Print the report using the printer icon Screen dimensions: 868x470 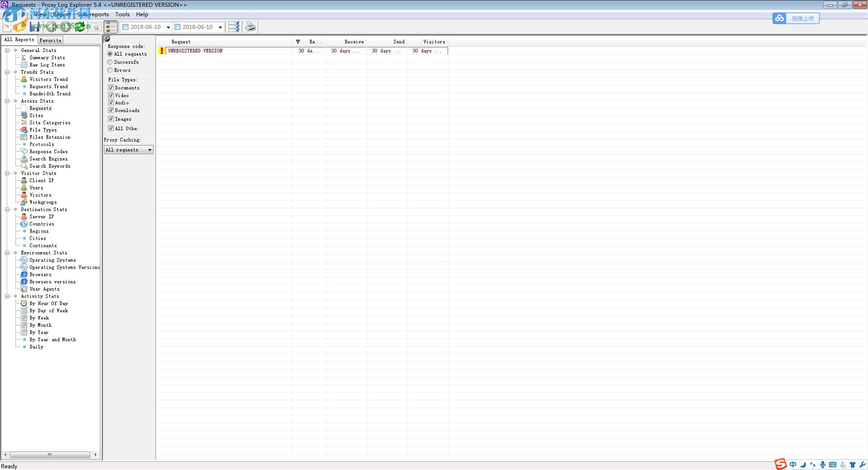250,27
